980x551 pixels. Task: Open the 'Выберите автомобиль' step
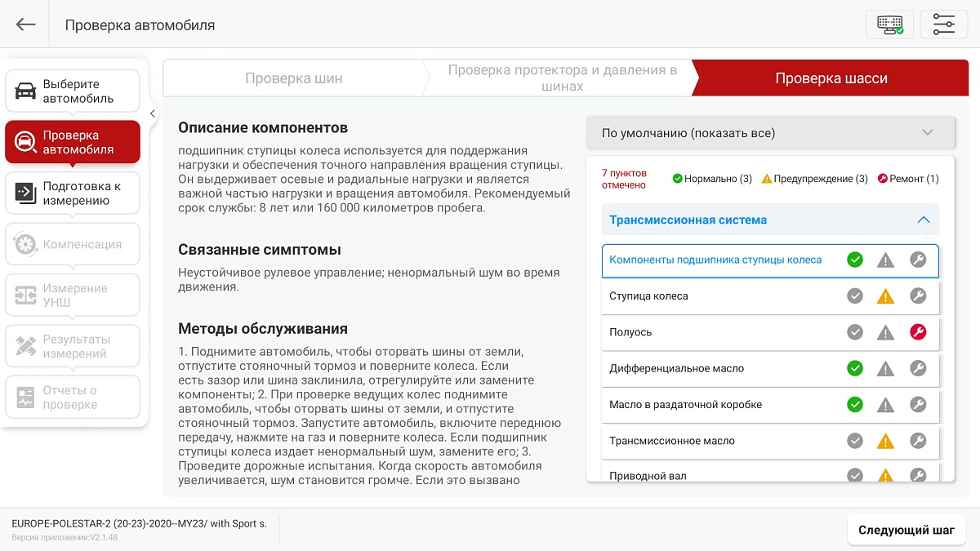click(73, 91)
